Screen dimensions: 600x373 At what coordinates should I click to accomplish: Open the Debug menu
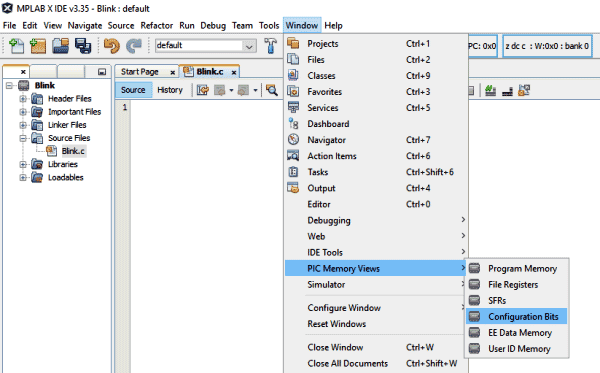213,26
